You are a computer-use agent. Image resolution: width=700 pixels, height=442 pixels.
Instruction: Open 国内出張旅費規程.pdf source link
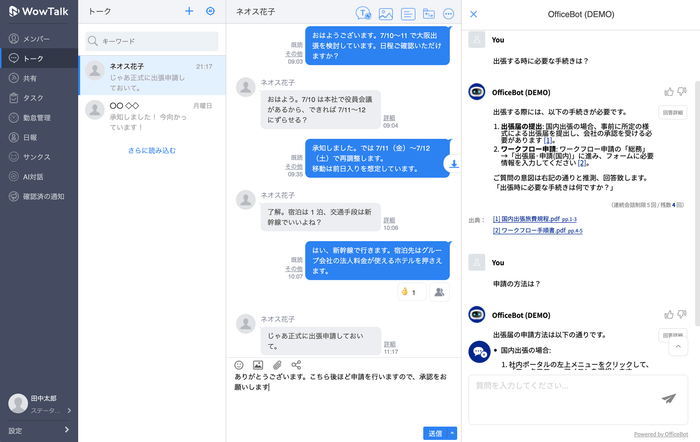[x=534, y=219]
